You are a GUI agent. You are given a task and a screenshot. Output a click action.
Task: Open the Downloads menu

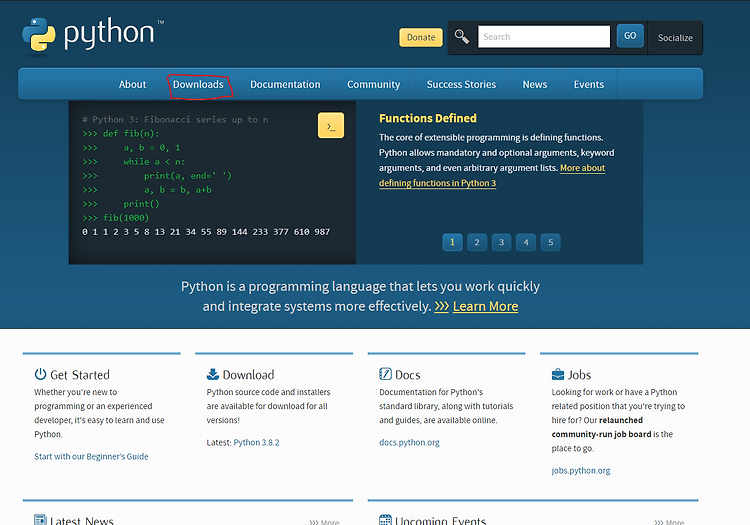198,84
